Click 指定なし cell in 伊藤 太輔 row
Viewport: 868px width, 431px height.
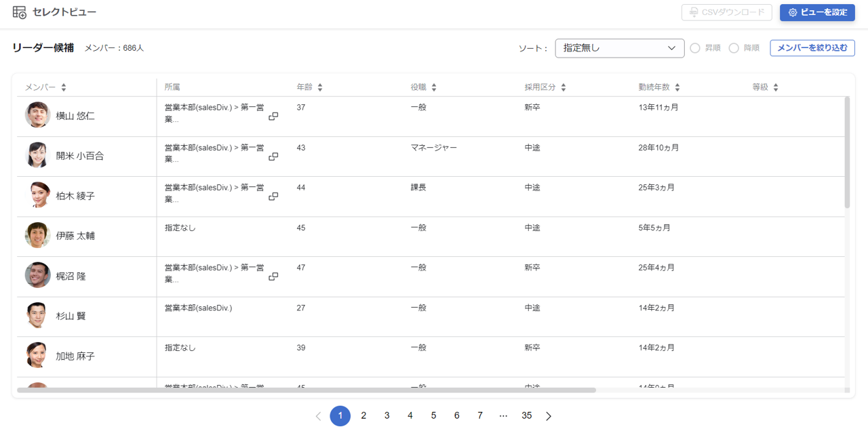180,228
